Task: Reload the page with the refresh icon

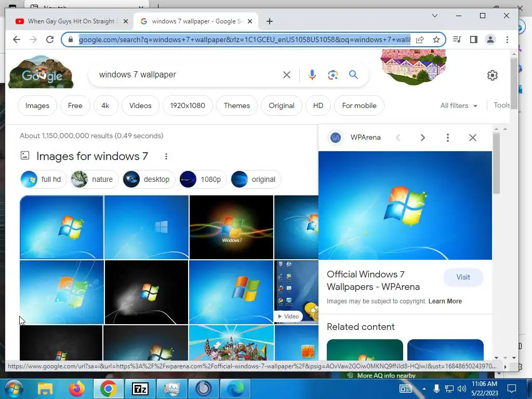Action: coord(50,39)
